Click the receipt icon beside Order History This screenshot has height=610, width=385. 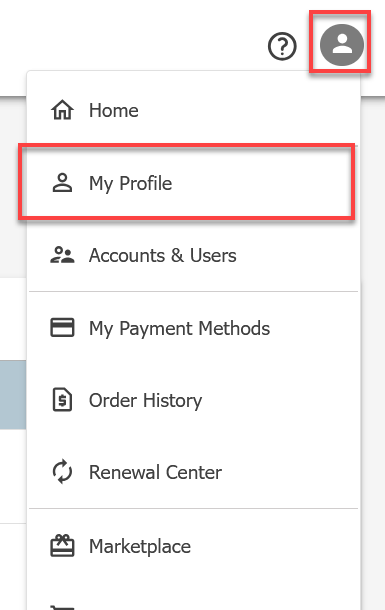pos(62,400)
